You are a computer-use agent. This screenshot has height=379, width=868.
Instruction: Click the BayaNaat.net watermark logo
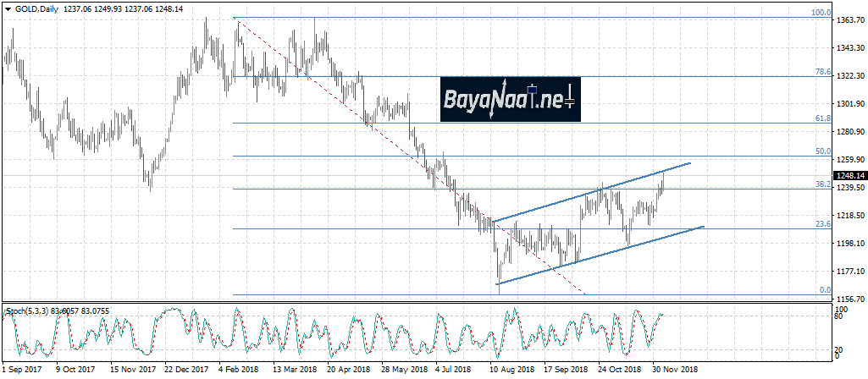(508, 99)
